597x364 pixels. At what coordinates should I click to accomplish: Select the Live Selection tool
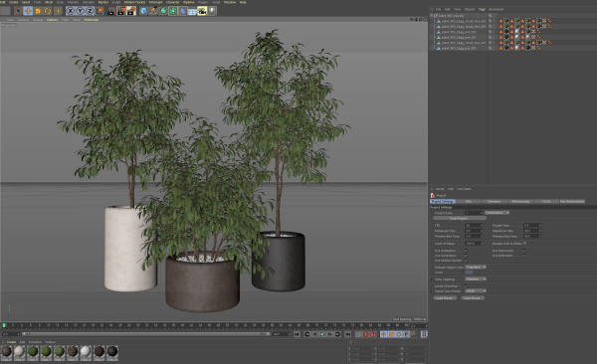pos(18,11)
